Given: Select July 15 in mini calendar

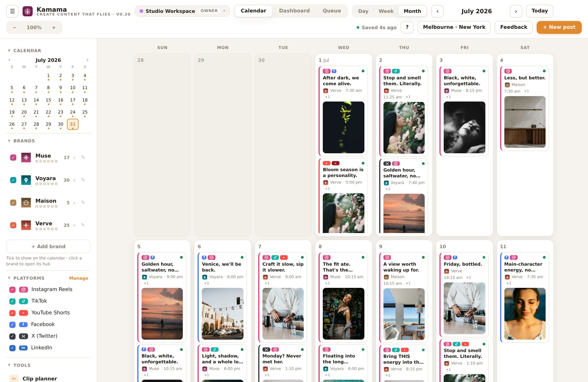Looking at the screenshot, I should [x=48, y=100].
